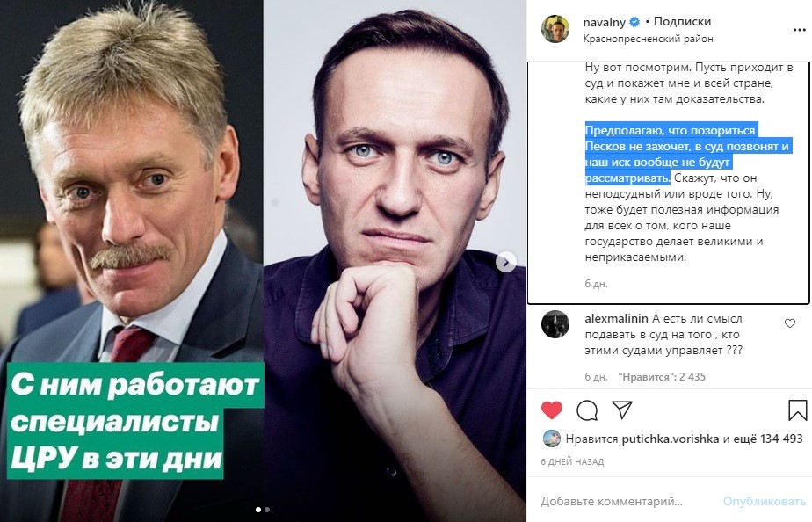Select second carousel dot indicator
Image resolution: width=812 pixels, height=522 pixels.
pyautogui.click(x=267, y=510)
